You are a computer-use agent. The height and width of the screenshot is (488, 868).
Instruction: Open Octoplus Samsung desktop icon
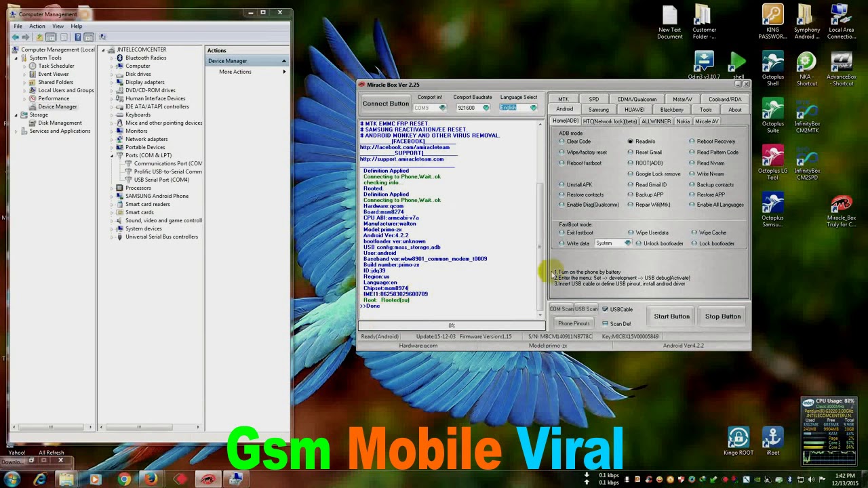click(772, 210)
